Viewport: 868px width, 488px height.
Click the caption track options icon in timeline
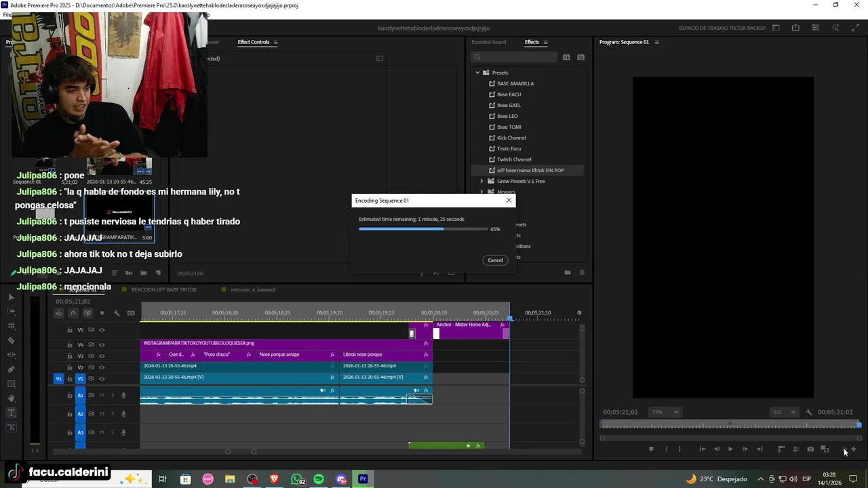[131, 313]
